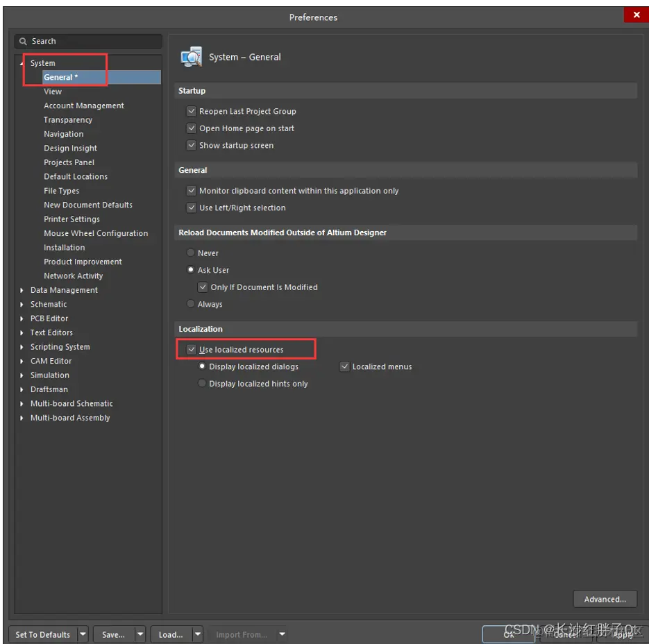Image resolution: width=649 pixels, height=644 pixels.
Task: Toggle Localized menus checkbox
Action: point(344,366)
